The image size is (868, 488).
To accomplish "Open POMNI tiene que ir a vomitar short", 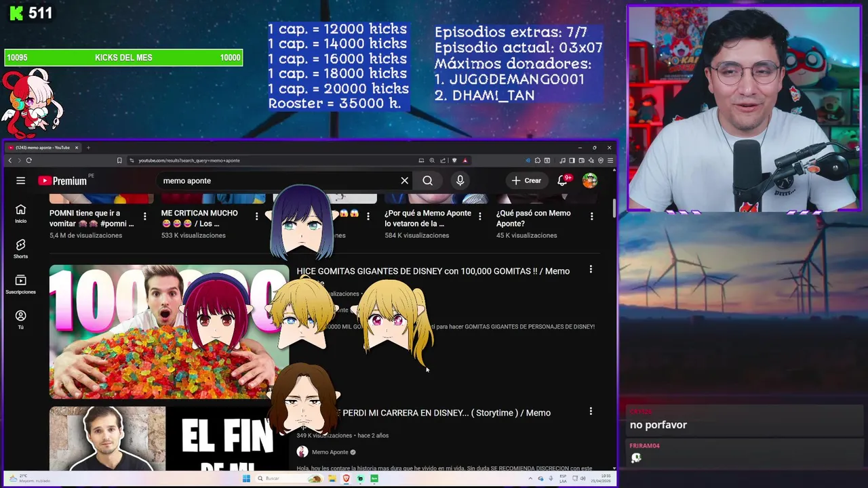I will [x=92, y=218].
